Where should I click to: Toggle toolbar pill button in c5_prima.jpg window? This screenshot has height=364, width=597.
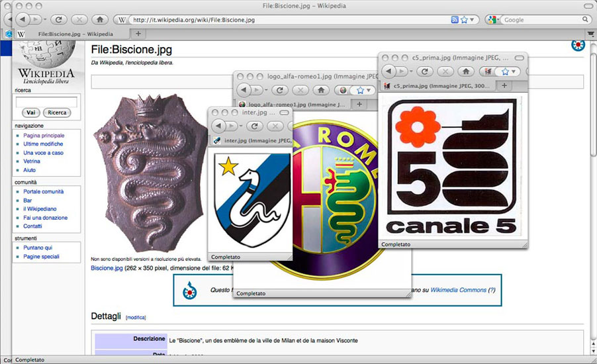point(520,58)
